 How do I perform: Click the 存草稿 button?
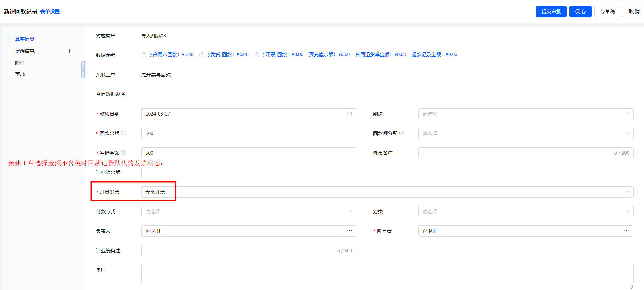pos(607,12)
